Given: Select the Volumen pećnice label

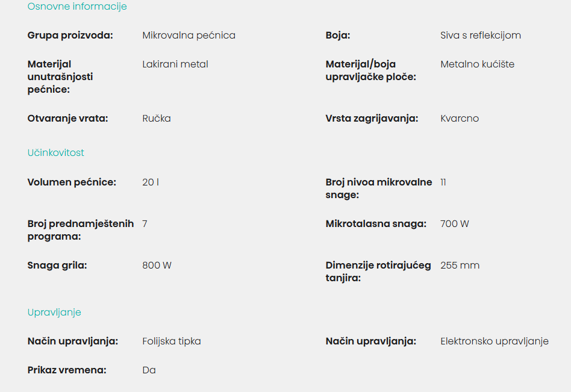Looking at the screenshot, I should click(x=72, y=182).
